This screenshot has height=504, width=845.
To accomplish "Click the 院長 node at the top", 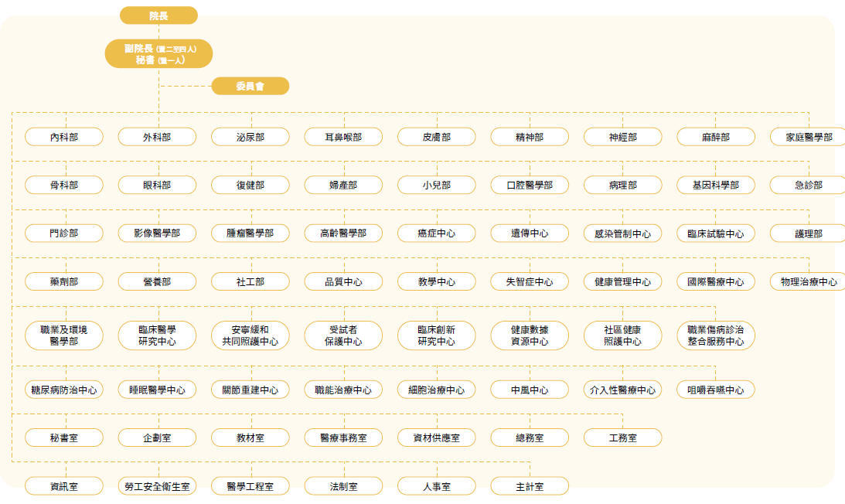I will point(158,15).
